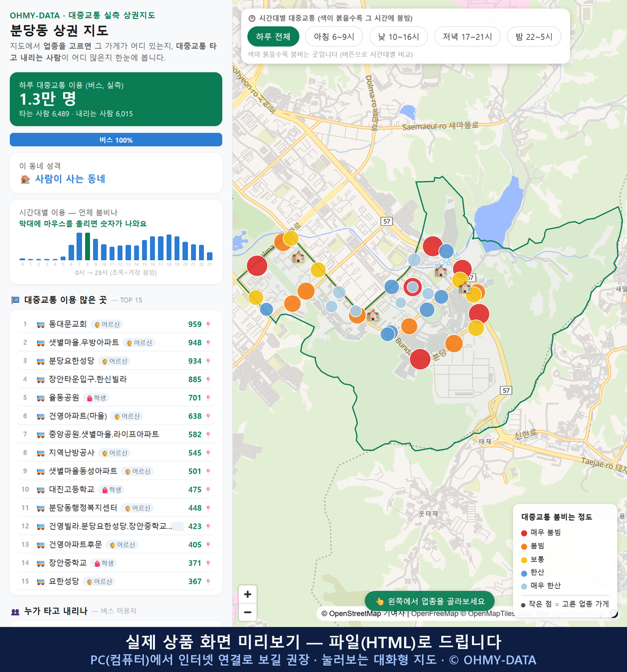The image size is (627, 672).
Task: Select the 하루 전체 time filter
Action: (273, 37)
